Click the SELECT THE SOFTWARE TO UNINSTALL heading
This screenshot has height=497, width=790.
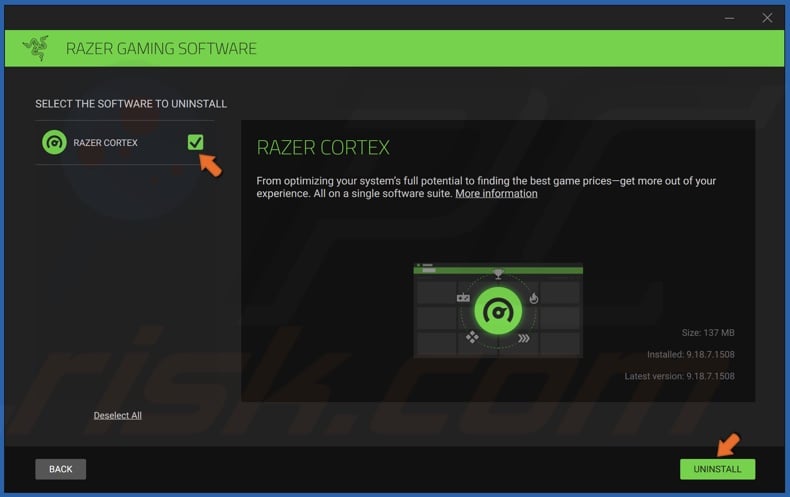point(131,104)
